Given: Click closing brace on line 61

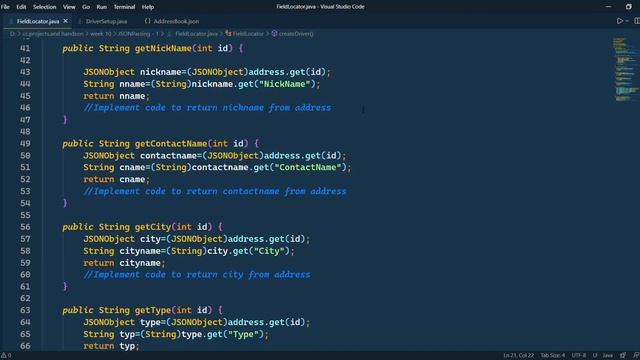Looking at the screenshot, I should tap(65, 287).
